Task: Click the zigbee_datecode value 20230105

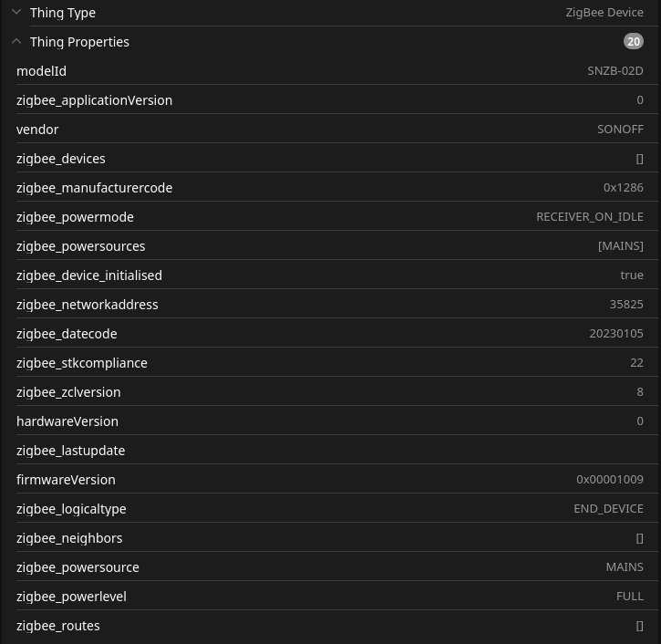Action: coord(615,334)
